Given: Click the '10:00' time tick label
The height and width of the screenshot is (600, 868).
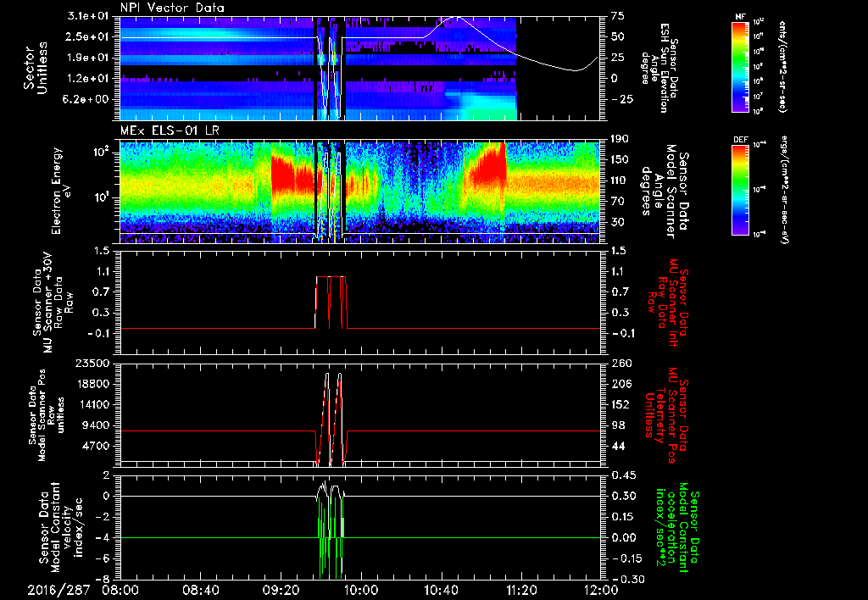Looking at the screenshot, I should pos(361,590).
